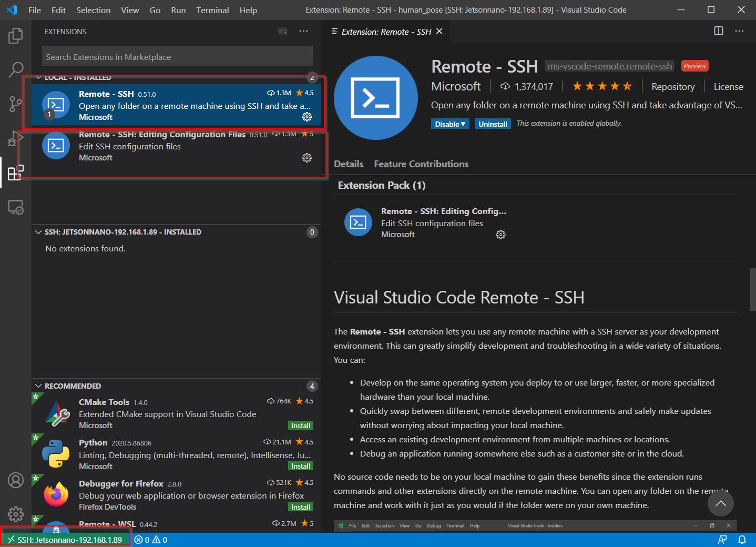Open the Edit menu
This screenshot has height=547, width=756.
coord(59,10)
